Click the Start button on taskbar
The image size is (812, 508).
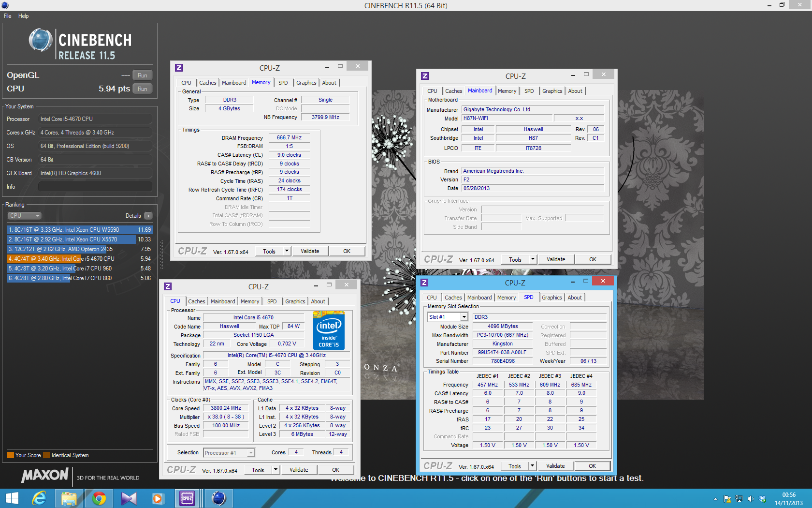click(x=12, y=498)
